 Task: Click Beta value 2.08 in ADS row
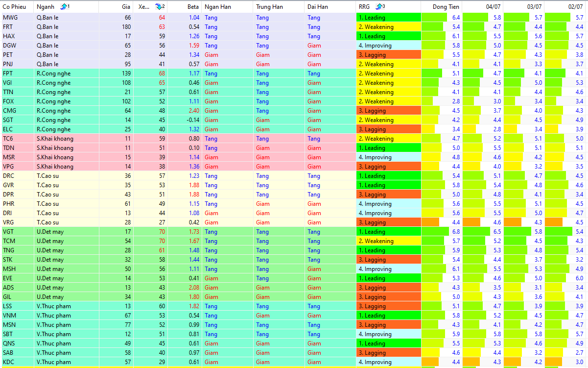pos(194,288)
